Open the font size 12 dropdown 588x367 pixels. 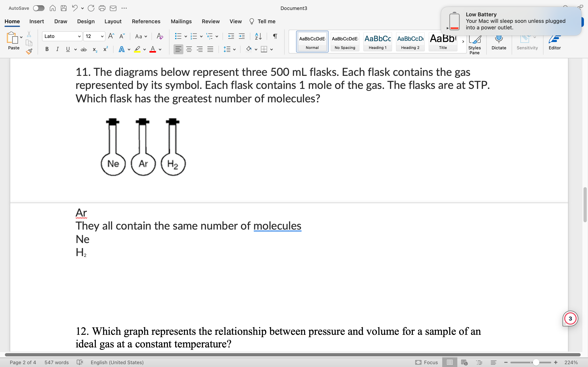pyautogui.click(x=102, y=36)
